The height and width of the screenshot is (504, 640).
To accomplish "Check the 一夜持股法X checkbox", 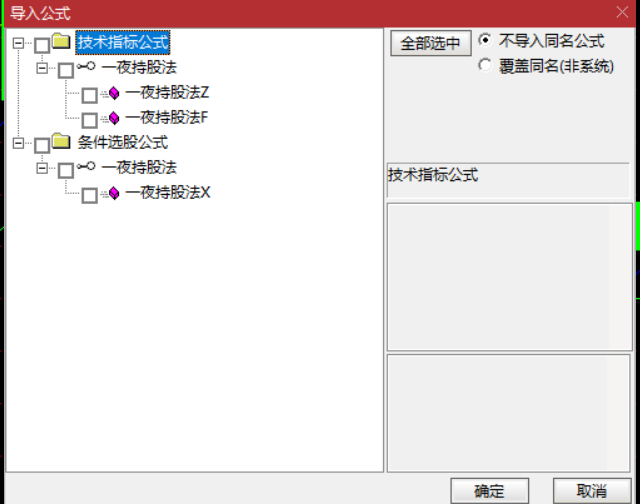I will [89, 195].
